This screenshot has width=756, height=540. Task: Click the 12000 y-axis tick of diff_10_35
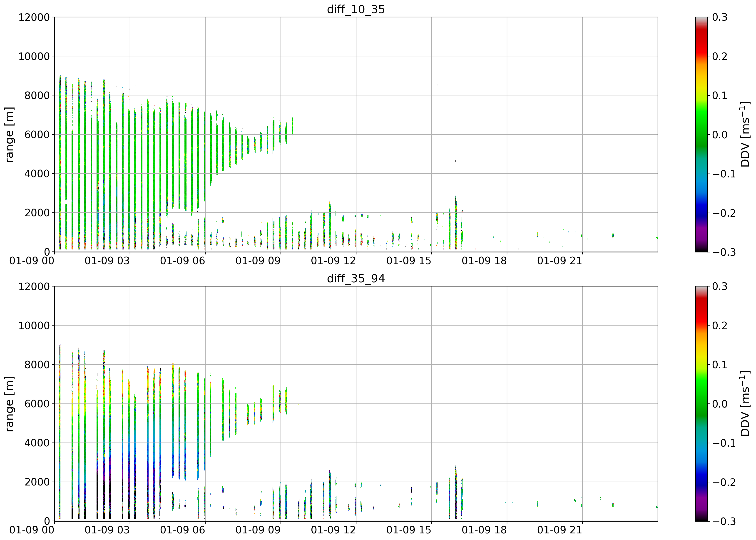(34, 17)
